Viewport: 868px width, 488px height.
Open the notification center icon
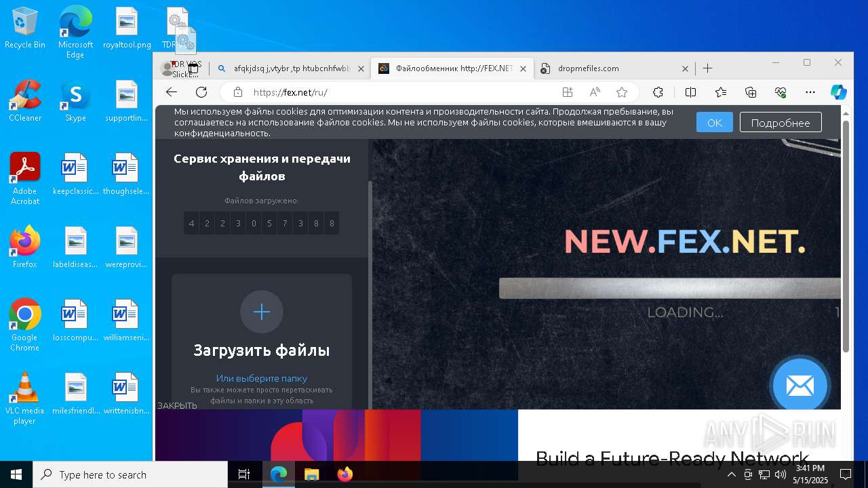[846, 474]
